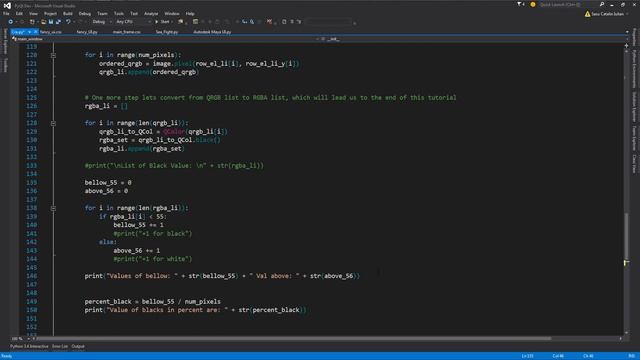
Task: Open the File menu
Action: [6, 13]
